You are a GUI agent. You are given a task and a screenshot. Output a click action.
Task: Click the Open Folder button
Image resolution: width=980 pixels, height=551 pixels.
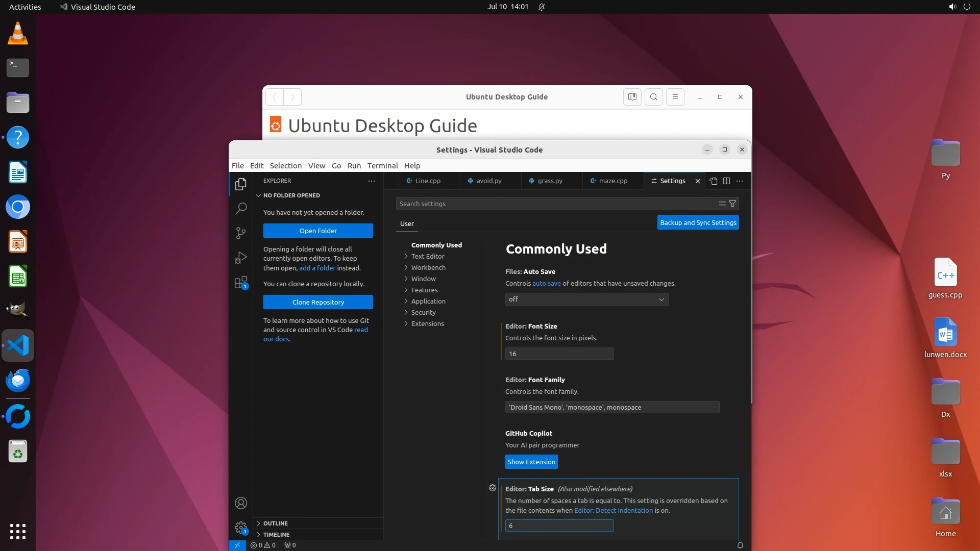click(x=318, y=231)
